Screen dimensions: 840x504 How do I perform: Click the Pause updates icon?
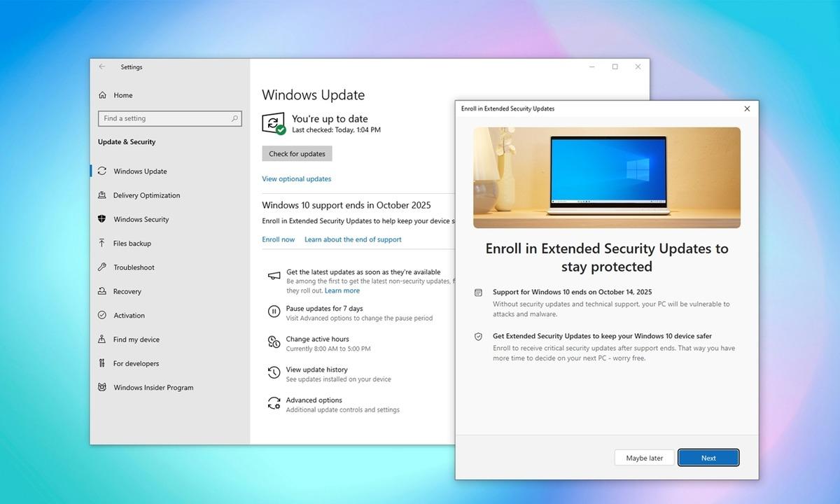[x=274, y=312]
